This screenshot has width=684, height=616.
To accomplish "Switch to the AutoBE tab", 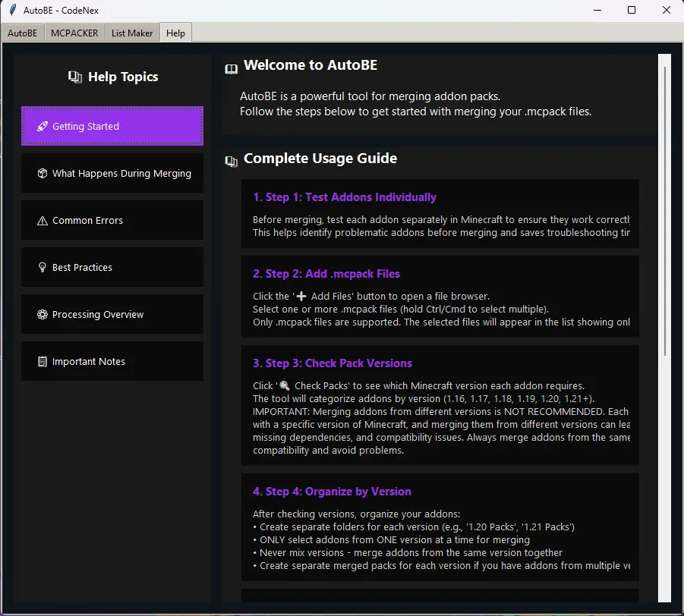I will 23,33.
